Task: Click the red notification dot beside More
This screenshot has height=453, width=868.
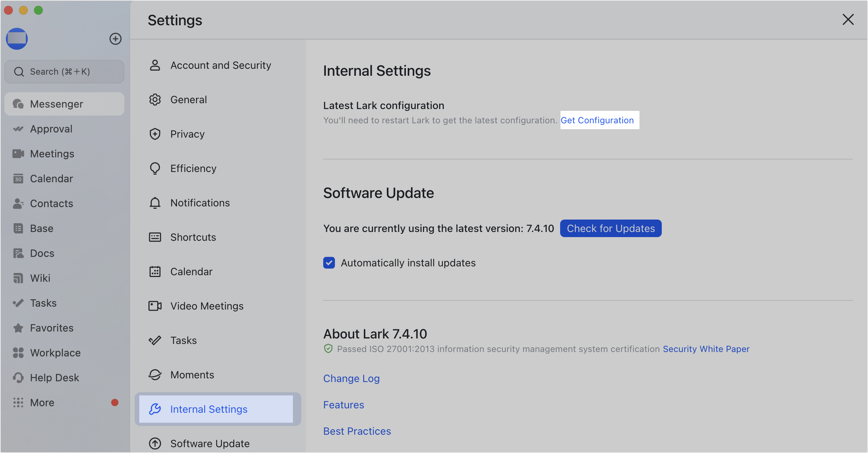Action: (x=115, y=403)
